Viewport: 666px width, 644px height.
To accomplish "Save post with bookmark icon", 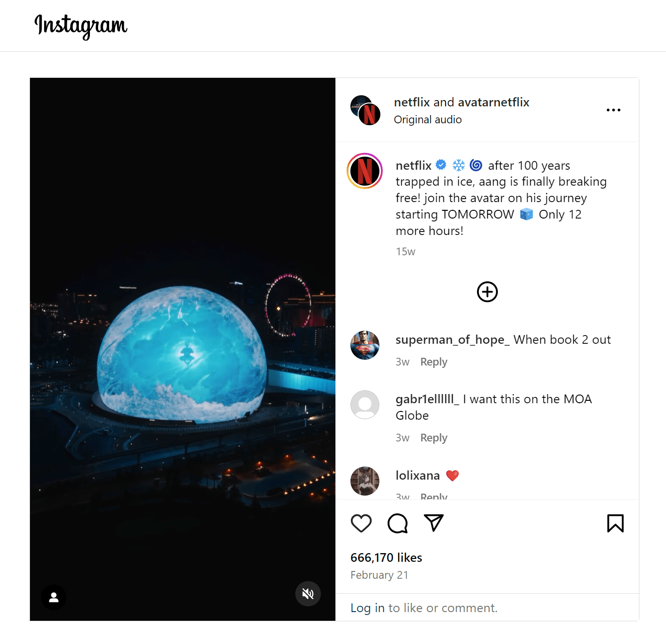I will point(615,523).
